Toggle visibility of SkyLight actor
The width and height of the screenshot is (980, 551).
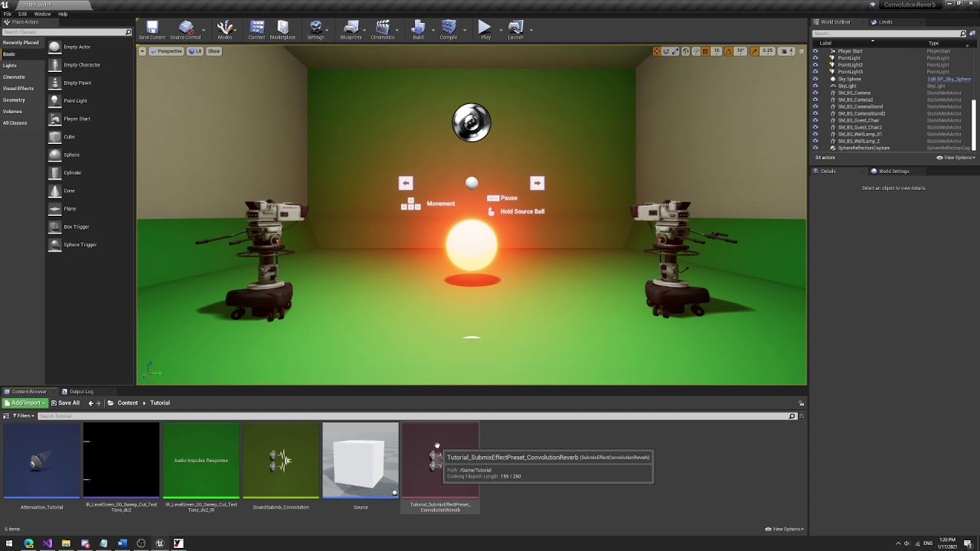(x=815, y=86)
